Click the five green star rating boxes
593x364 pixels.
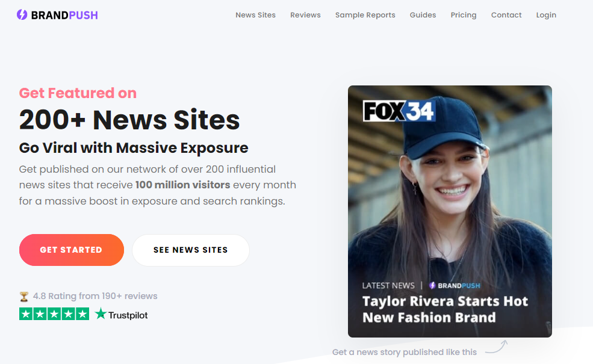point(54,314)
